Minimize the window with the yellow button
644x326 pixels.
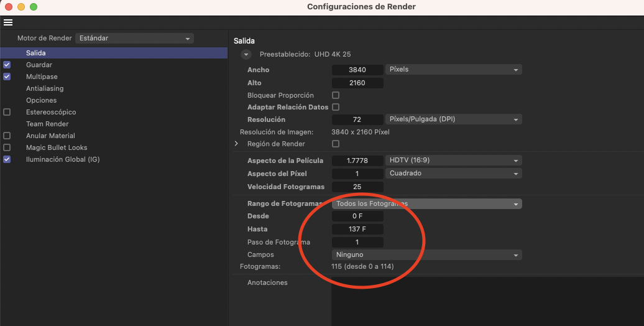point(21,7)
